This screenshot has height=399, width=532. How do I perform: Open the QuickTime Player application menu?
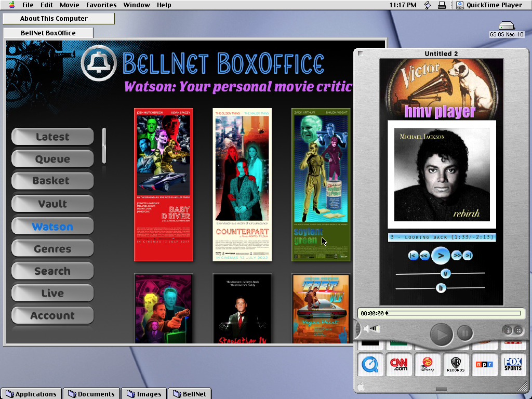pos(489,5)
